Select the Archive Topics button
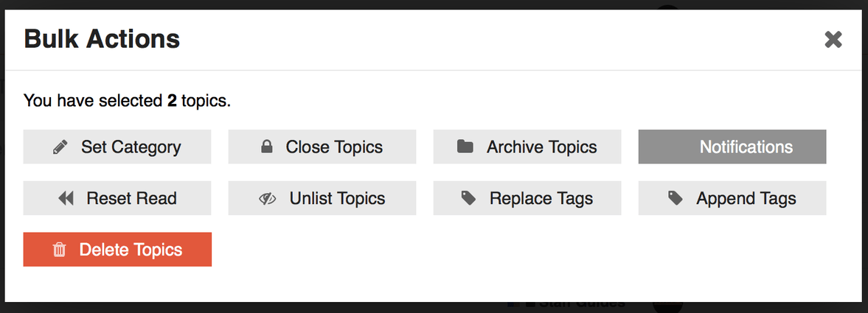 click(x=527, y=147)
